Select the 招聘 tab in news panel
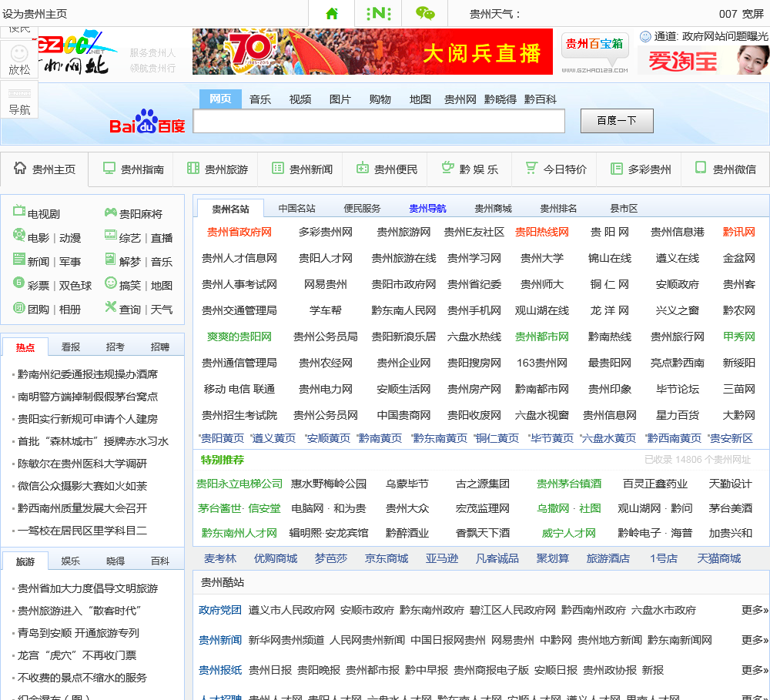Image resolution: width=770 pixels, height=700 pixels. click(160, 347)
